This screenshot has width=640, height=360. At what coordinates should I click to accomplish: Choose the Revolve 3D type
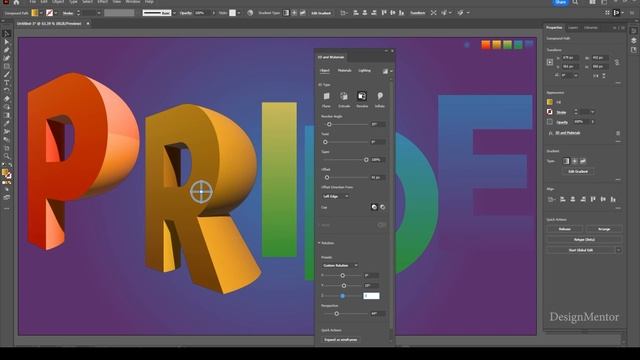coord(362,96)
